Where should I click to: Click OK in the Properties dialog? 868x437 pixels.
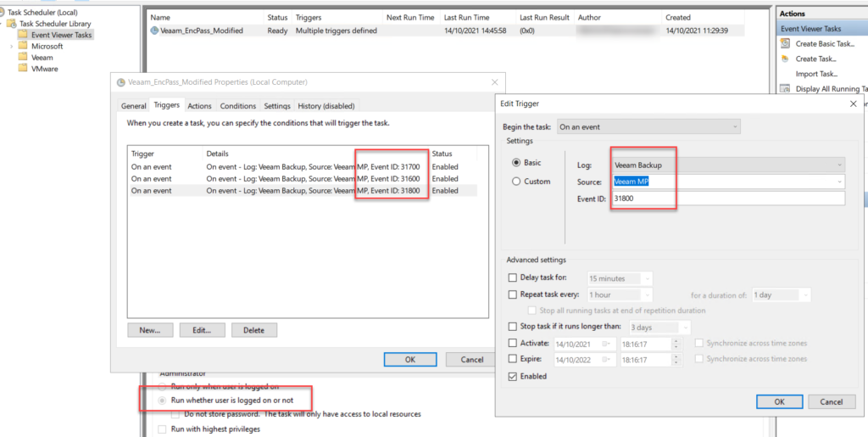pyautogui.click(x=409, y=360)
